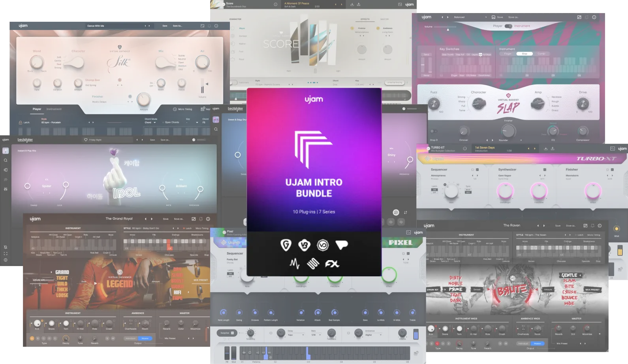Viewport: 628px width, 364px height.
Task: Click the mixer sliders icon in Idol sidebar
Action: point(6,189)
